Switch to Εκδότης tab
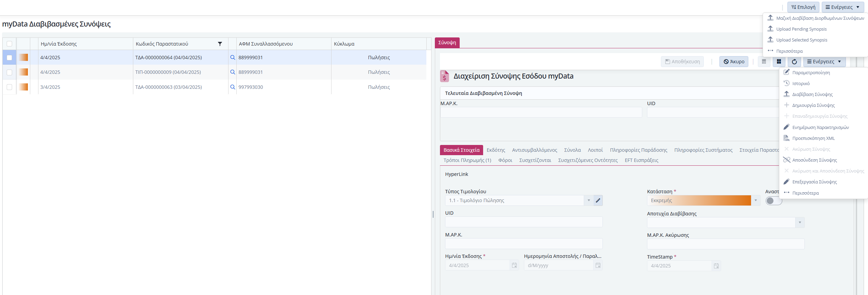Viewport: 868px width, 295px height. tap(496, 150)
